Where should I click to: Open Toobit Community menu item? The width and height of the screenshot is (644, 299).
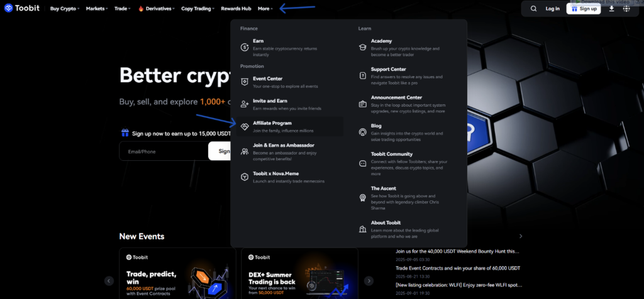[408, 163]
